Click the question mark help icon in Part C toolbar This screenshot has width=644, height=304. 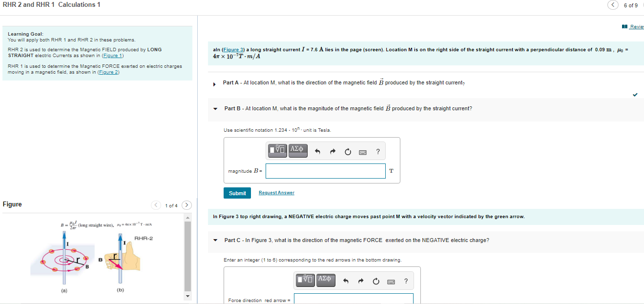405,281
